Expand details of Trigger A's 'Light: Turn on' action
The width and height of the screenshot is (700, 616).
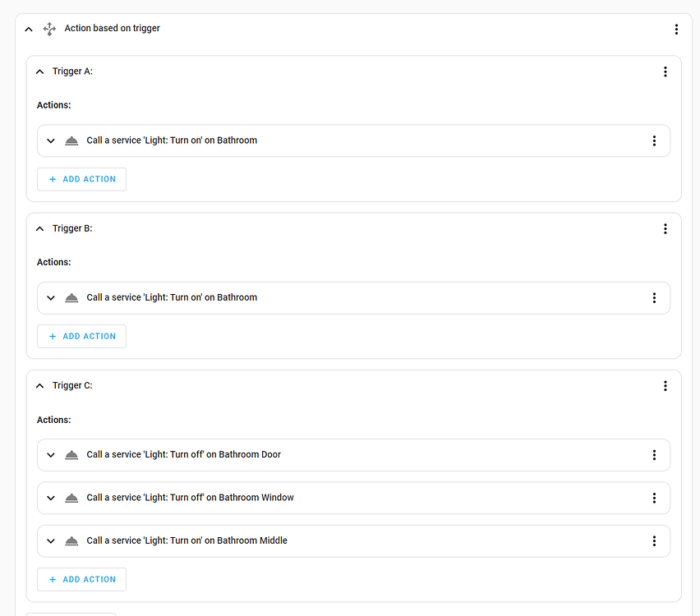50,140
